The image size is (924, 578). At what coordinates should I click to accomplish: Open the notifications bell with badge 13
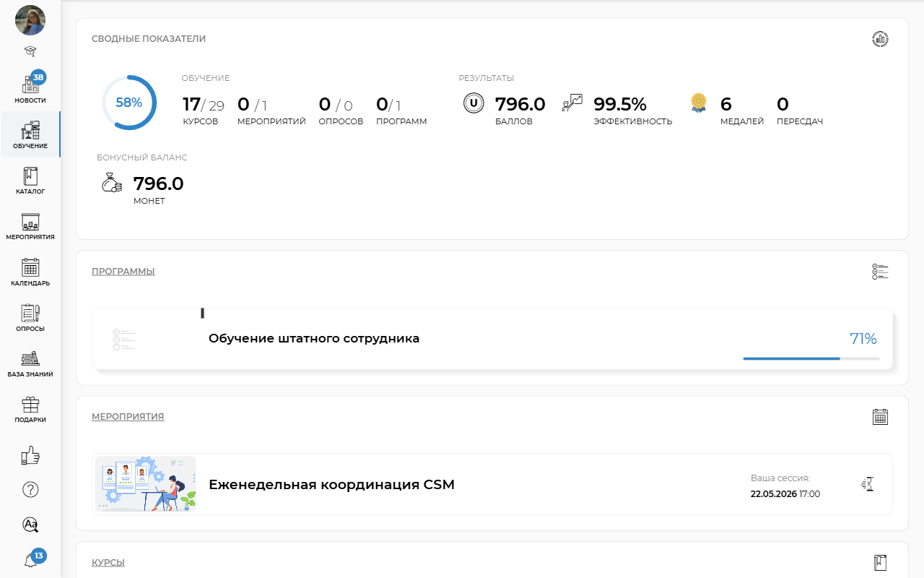(x=32, y=558)
